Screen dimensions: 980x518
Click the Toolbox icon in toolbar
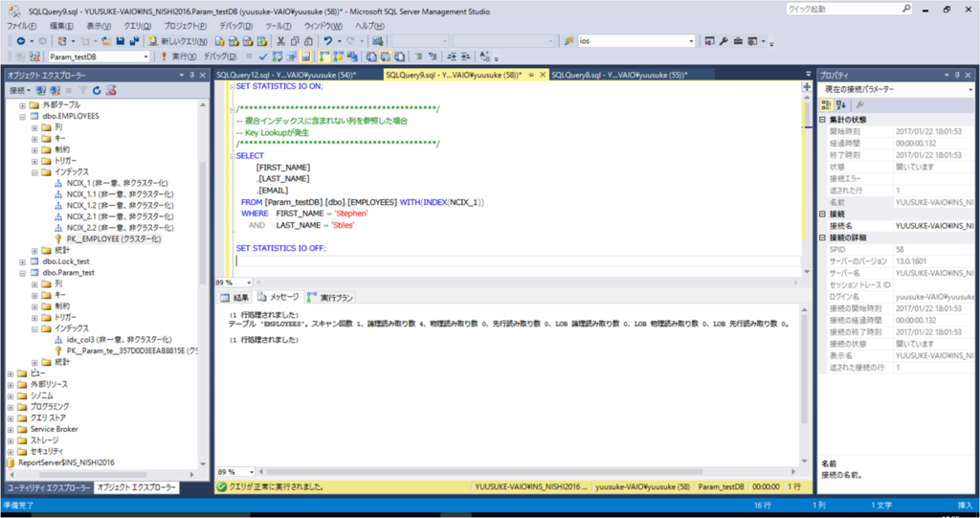click(x=738, y=40)
